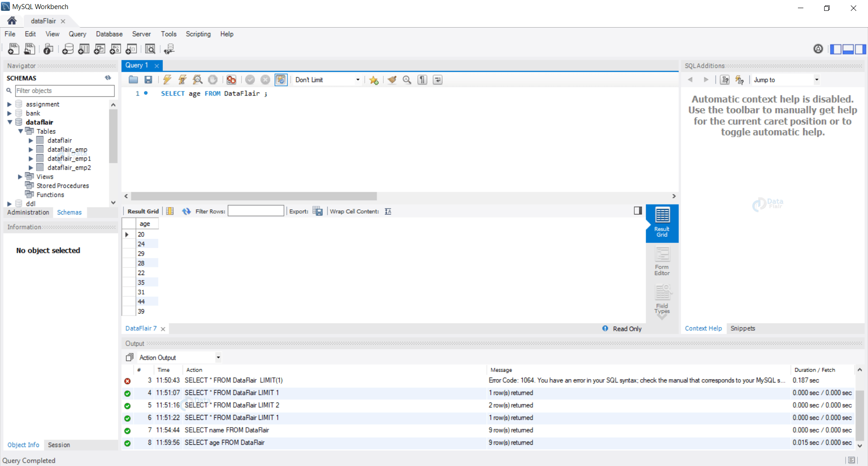The image size is (868, 466).
Task: Collapse the Tables node
Action: click(x=20, y=131)
